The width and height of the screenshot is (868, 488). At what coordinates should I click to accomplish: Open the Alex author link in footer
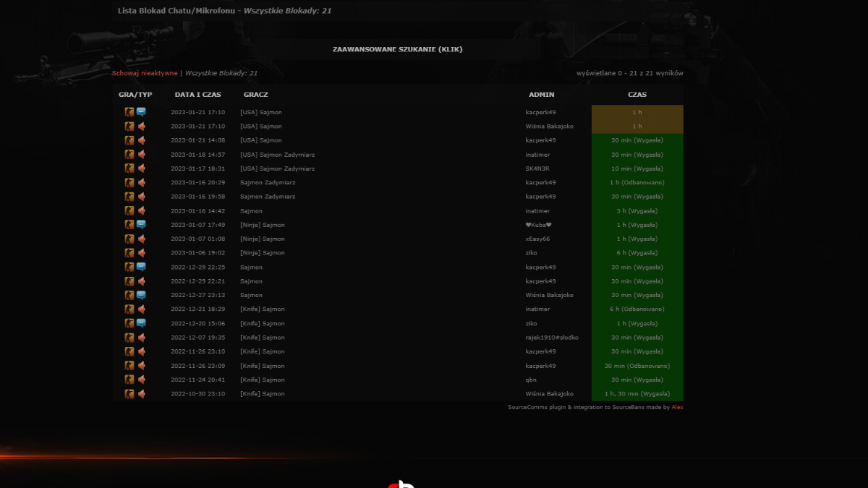pos(677,408)
